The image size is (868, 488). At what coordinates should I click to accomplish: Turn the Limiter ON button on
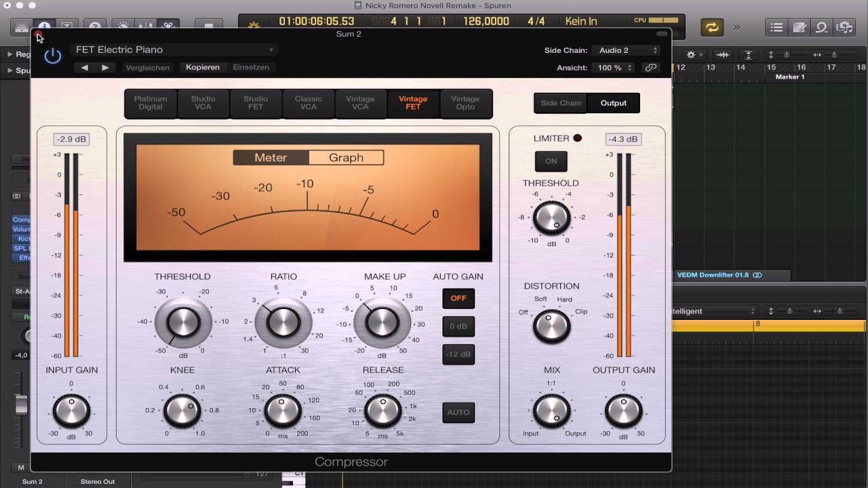pyautogui.click(x=551, y=161)
